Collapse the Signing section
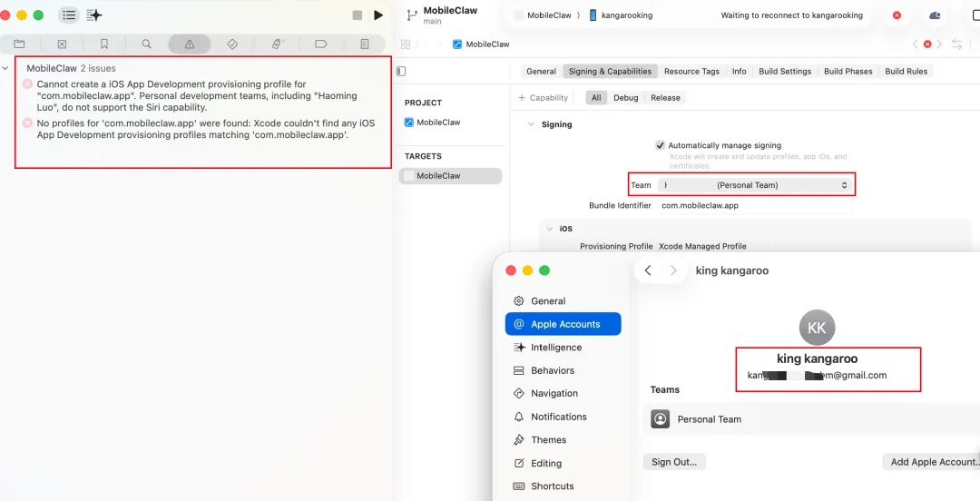The height and width of the screenshot is (501, 980). pyautogui.click(x=531, y=124)
